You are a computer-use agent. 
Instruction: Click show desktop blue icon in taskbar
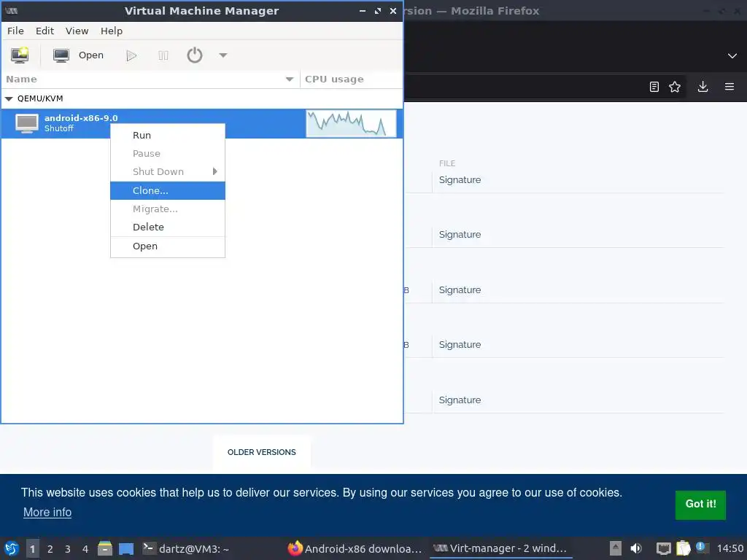tap(126, 548)
